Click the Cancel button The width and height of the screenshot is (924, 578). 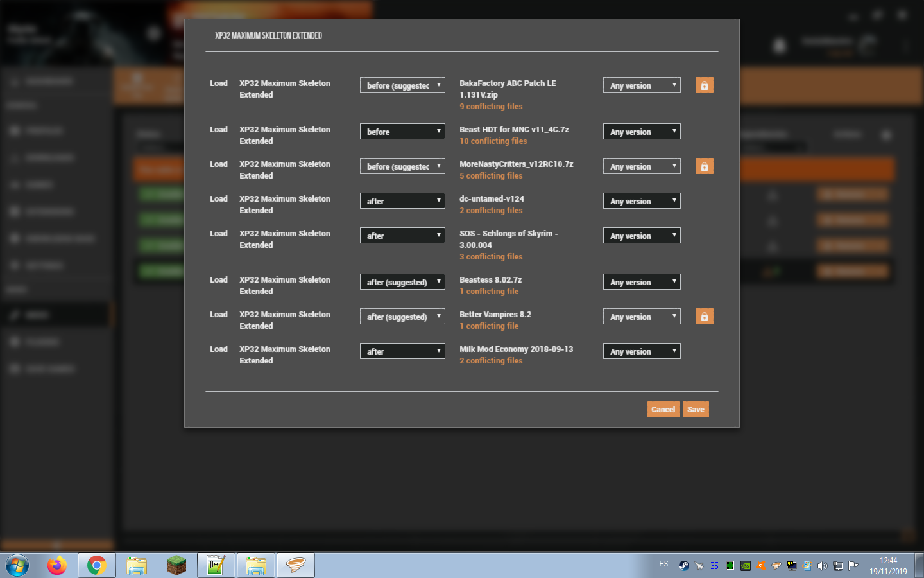tap(663, 409)
